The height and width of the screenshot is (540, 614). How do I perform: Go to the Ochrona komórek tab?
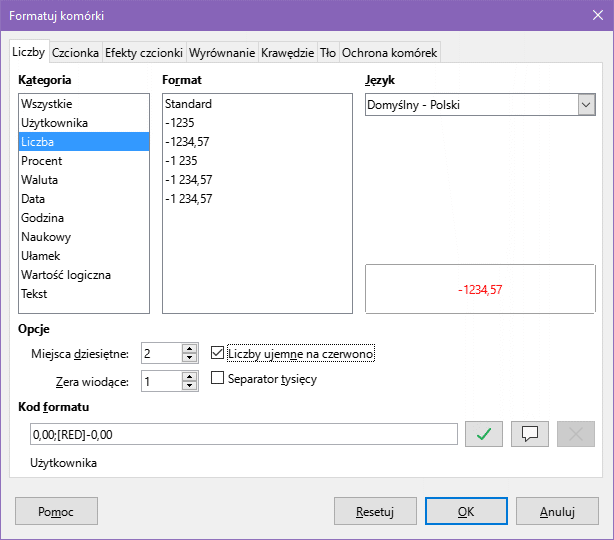tap(389, 53)
